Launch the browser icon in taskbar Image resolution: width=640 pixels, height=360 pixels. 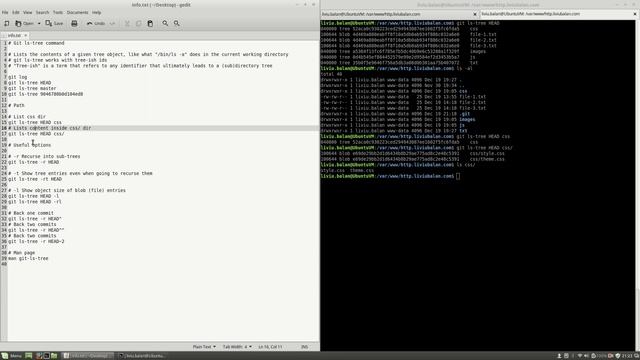click(39, 356)
